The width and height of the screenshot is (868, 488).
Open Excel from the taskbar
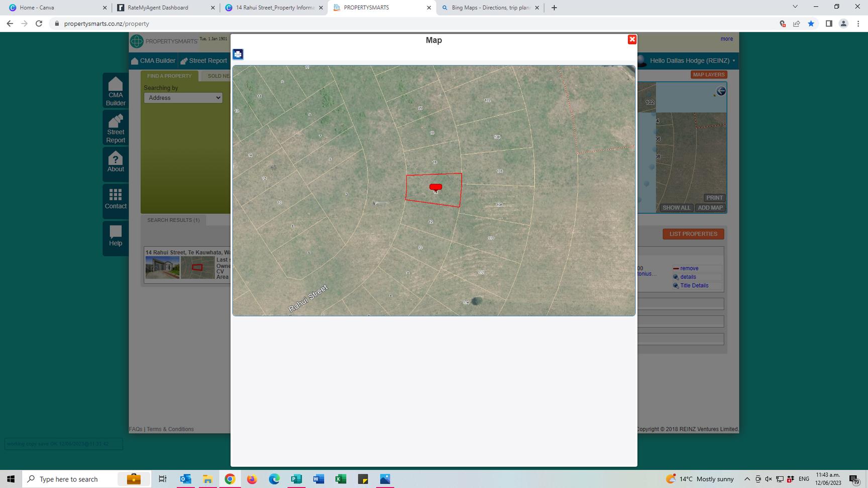[x=341, y=479]
